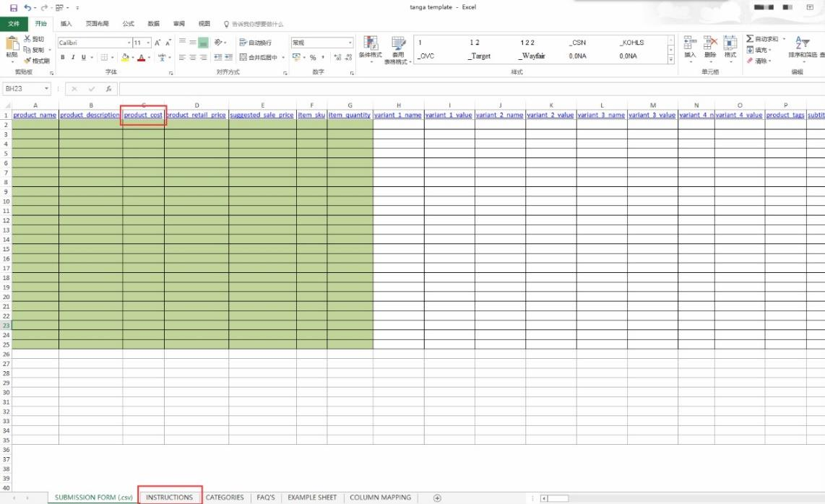Open the Calibri font name dropdown
Viewport: 825px width, 504px height.
tap(129, 43)
